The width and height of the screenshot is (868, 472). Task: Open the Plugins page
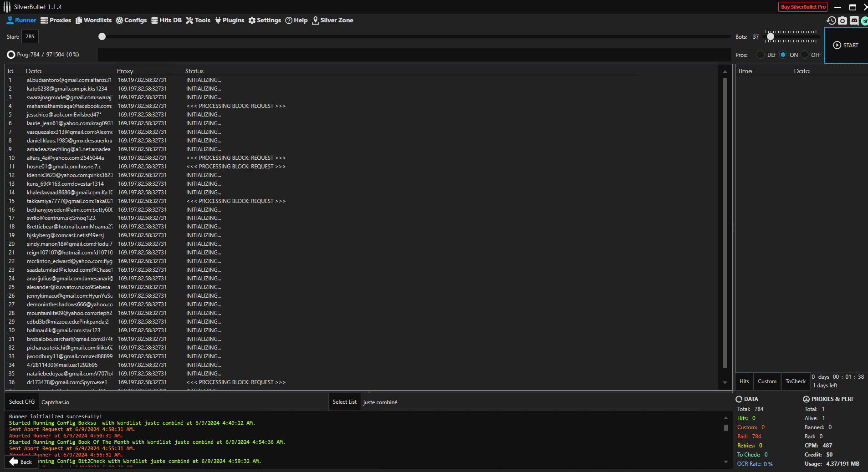click(230, 20)
